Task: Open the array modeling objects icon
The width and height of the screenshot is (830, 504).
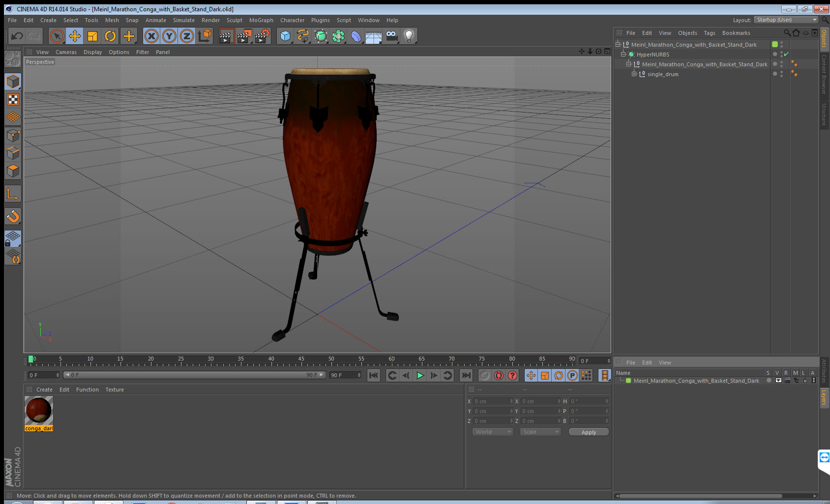Action: coord(338,36)
